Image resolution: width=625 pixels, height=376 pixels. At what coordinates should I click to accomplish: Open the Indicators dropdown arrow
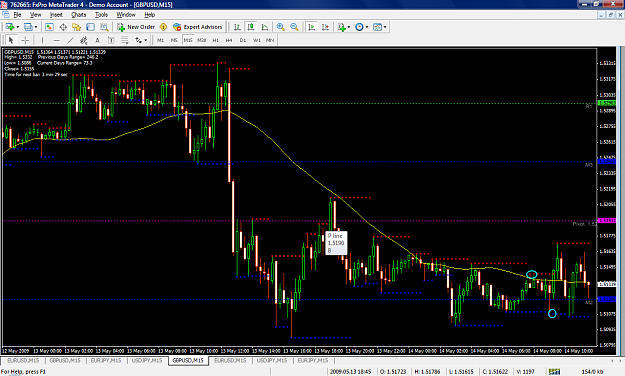pyautogui.click(x=349, y=27)
